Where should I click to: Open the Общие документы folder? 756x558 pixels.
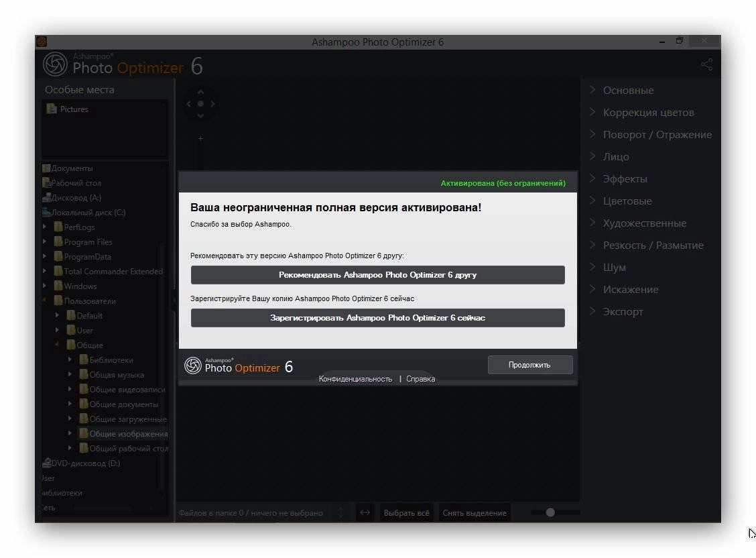[119, 404]
